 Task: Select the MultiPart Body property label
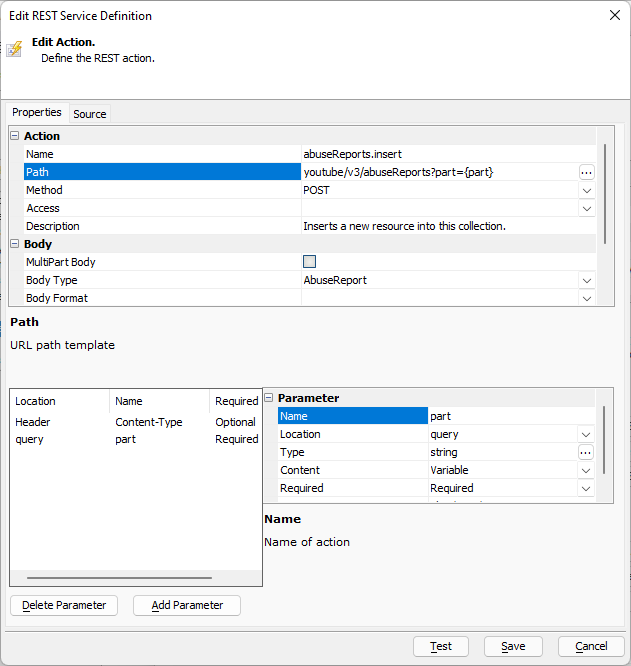pos(162,262)
